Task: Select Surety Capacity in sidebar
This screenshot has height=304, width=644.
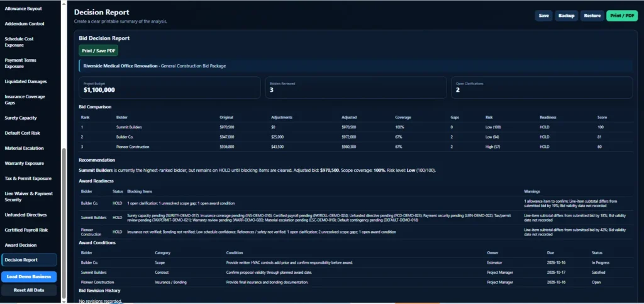Action: click(x=21, y=118)
